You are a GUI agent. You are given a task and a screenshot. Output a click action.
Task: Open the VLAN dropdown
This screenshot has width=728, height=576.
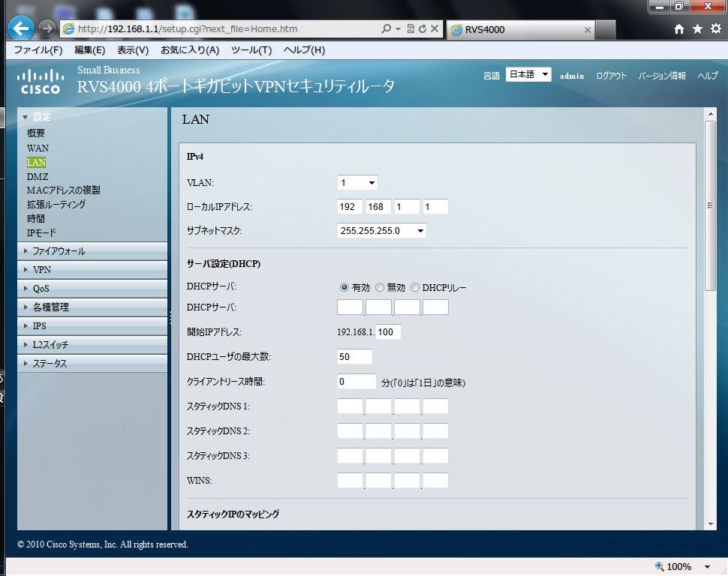pos(357,182)
